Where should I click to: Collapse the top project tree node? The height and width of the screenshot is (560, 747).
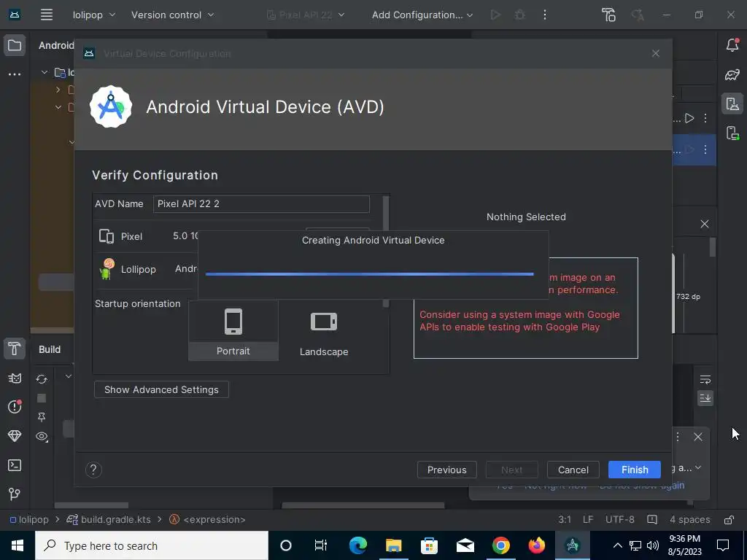44,72
